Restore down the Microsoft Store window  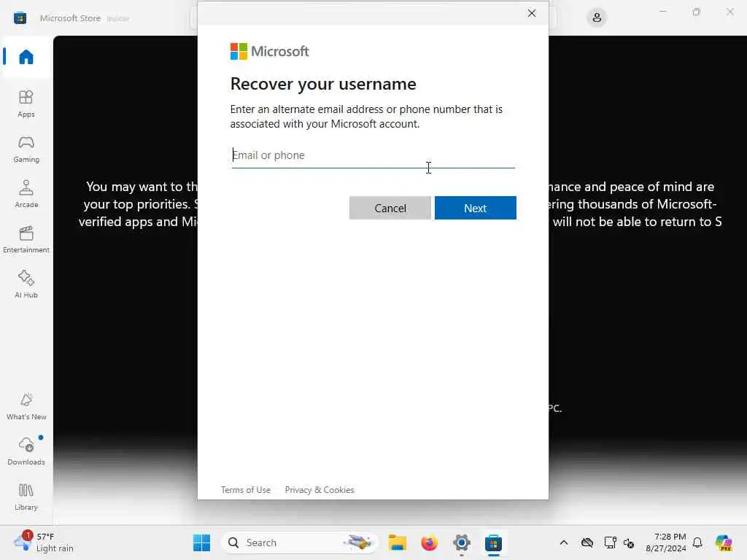[x=697, y=12]
